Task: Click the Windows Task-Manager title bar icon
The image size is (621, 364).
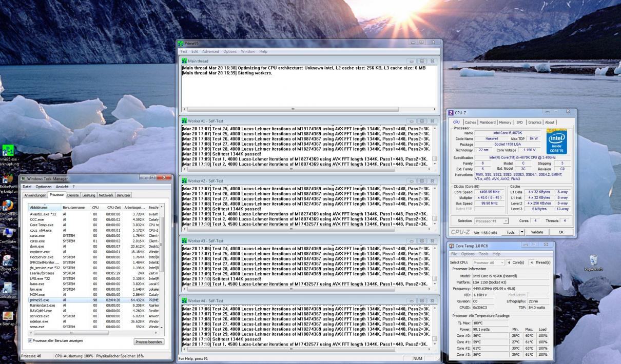Action: pyautogui.click(x=23, y=178)
